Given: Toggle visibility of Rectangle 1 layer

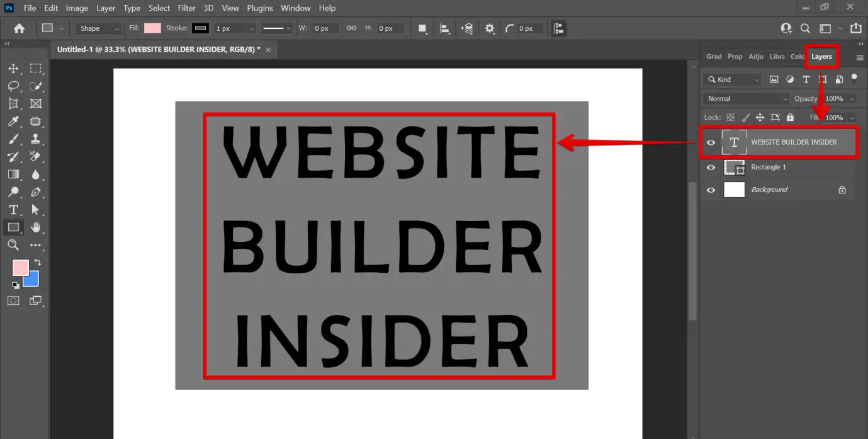Looking at the screenshot, I should coord(711,167).
